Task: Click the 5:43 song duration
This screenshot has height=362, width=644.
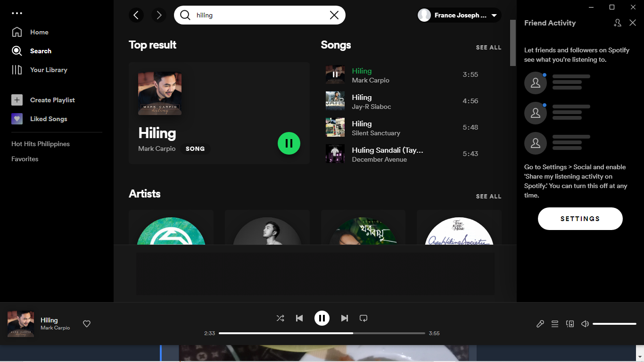Action: coord(471,154)
